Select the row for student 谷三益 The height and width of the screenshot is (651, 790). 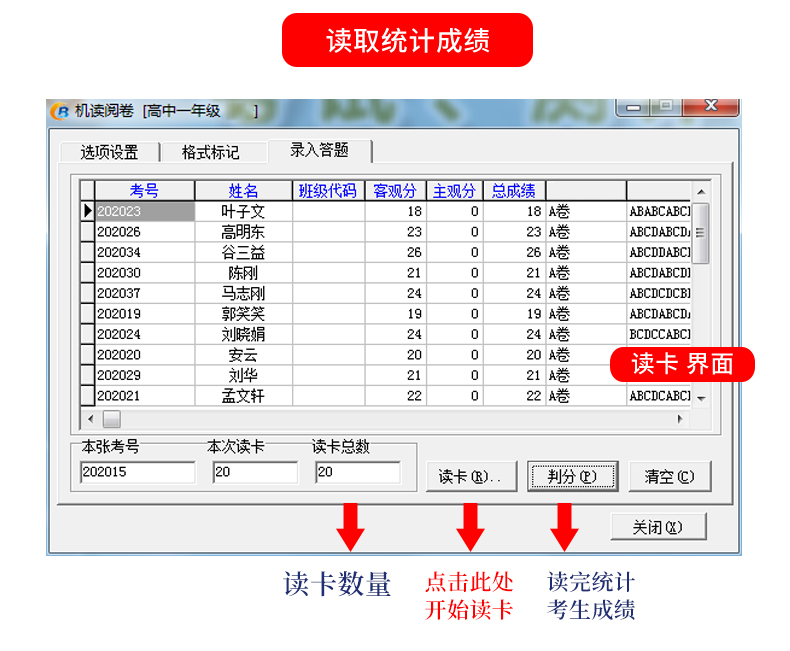pos(243,253)
